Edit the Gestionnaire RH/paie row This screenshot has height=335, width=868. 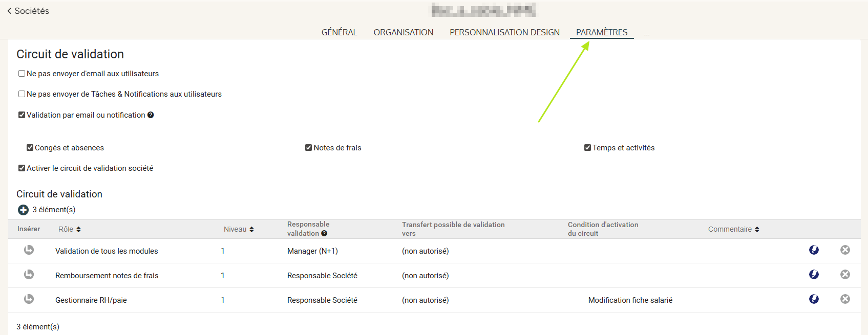coord(814,299)
